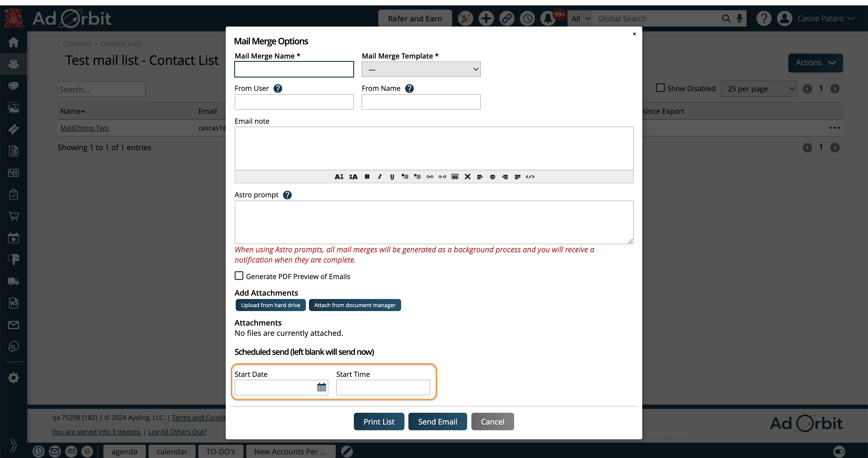
Task: Enable Generate PDF Preview of Emails
Action: click(x=238, y=276)
